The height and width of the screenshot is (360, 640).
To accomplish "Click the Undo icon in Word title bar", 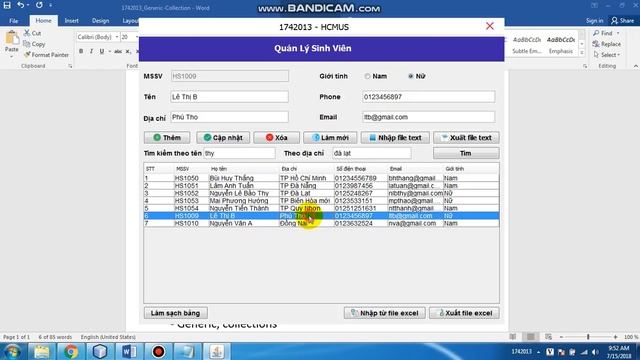I will point(20,5).
